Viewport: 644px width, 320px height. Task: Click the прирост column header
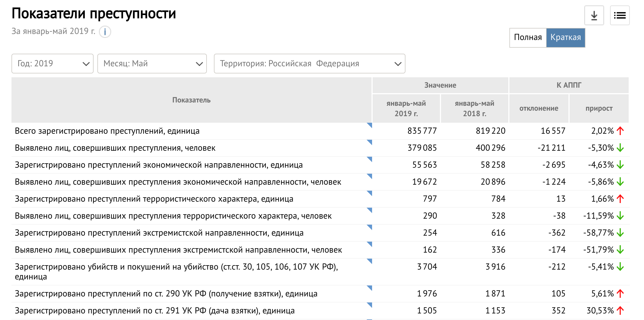coord(599,108)
